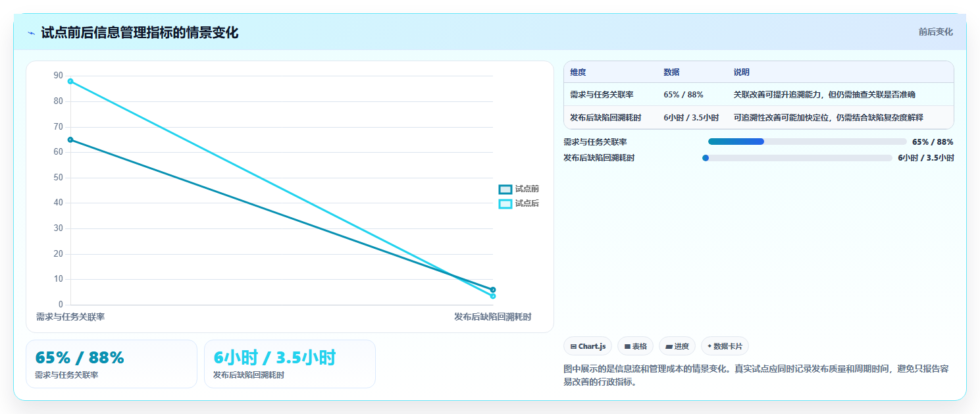
Task: Click the 65% / 88% value beside progress bar
Action: (933, 142)
